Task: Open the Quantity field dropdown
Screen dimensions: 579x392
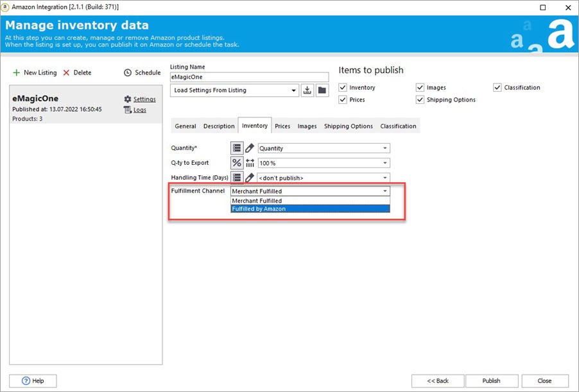Action: click(324, 148)
